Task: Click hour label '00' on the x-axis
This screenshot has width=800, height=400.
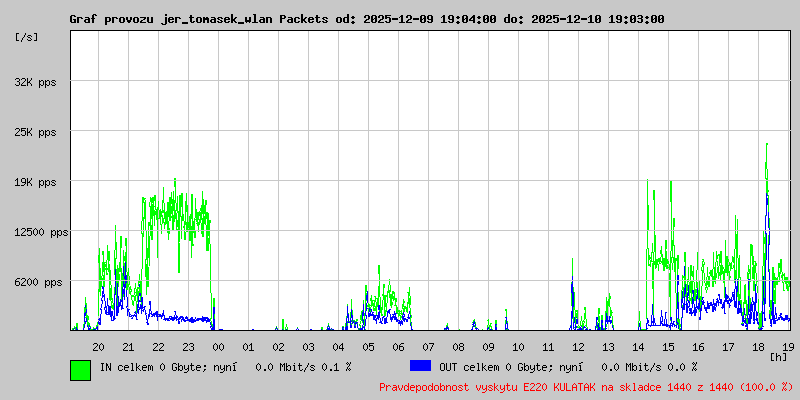Action: (x=218, y=347)
